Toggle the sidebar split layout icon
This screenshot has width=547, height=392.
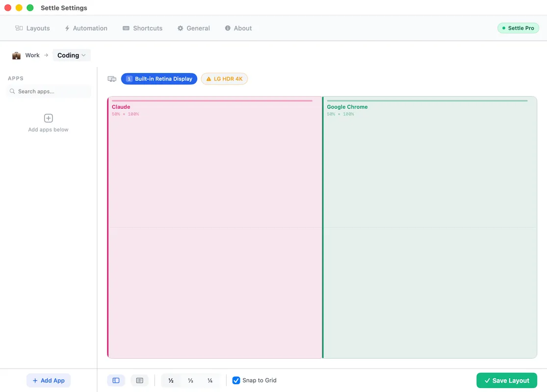click(116, 381)
